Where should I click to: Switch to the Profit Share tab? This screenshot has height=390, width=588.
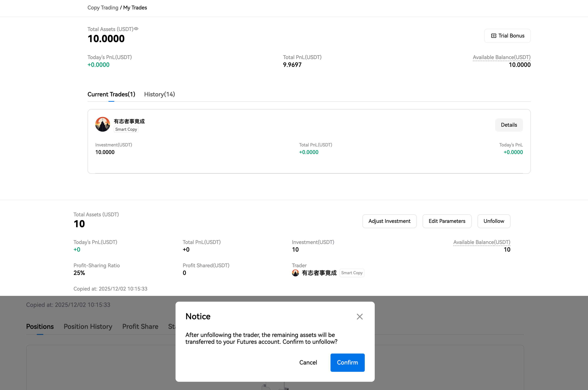click(x=140, y=327)
